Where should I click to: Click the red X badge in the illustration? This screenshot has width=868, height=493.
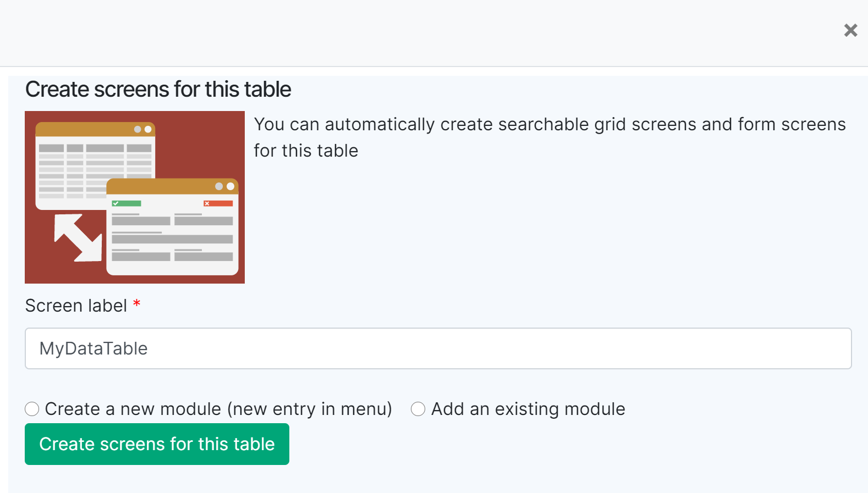pos(218,203)
